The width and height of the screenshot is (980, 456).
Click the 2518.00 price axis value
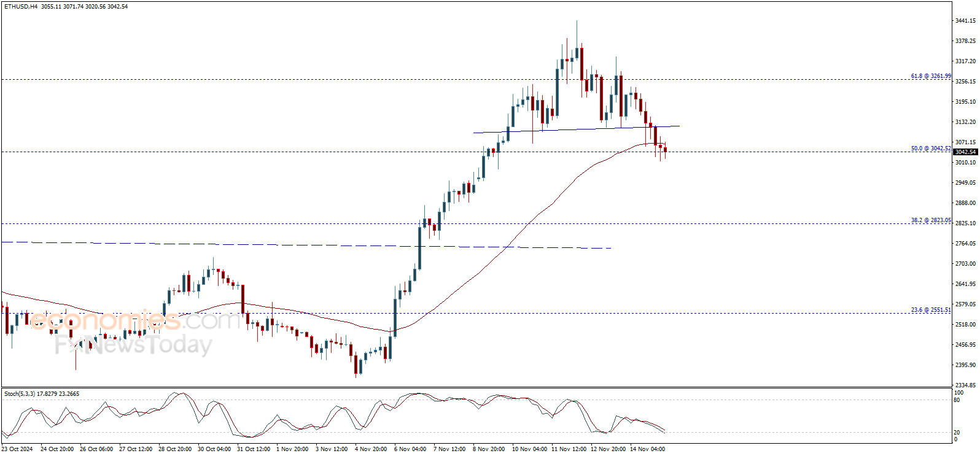tap(965, 325)
